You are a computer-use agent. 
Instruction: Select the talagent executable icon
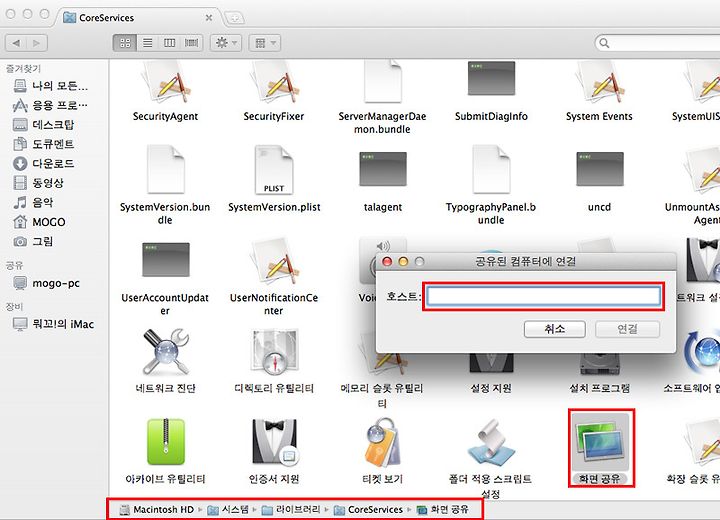pos(382,169)
